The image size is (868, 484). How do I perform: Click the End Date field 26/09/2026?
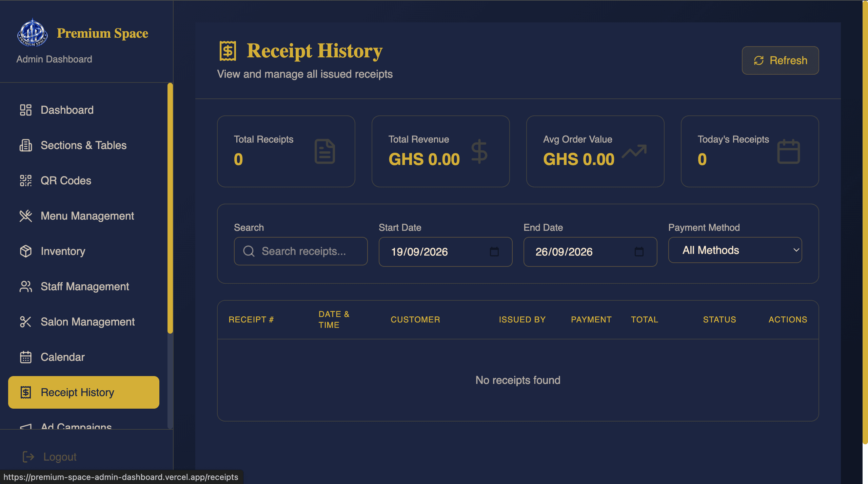click(590, 252)
